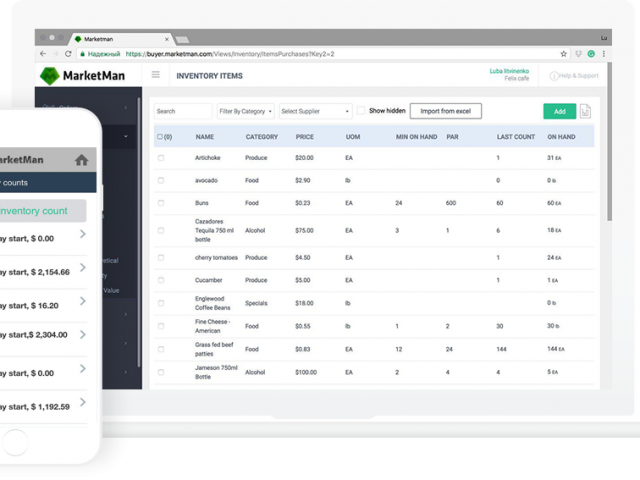Sort by the NAME column header
The image size is (640, 480).
[204, 137]
